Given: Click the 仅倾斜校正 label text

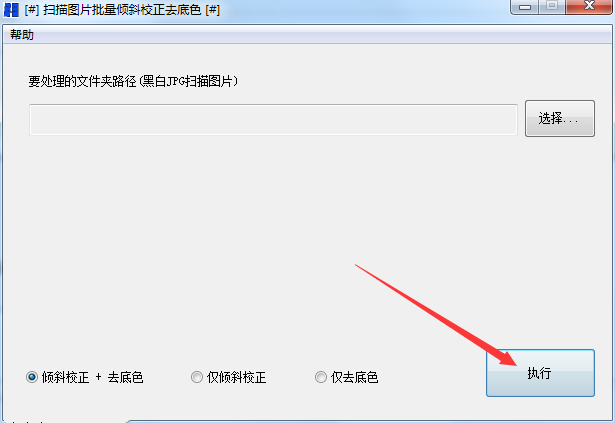Looking at the screenshot, I should click(x=237, y=377).
